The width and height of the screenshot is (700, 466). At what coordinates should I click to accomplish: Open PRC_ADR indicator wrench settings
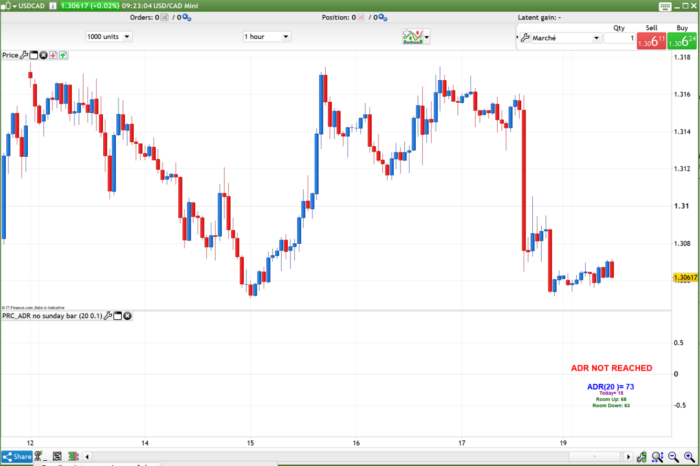[108, 316]
